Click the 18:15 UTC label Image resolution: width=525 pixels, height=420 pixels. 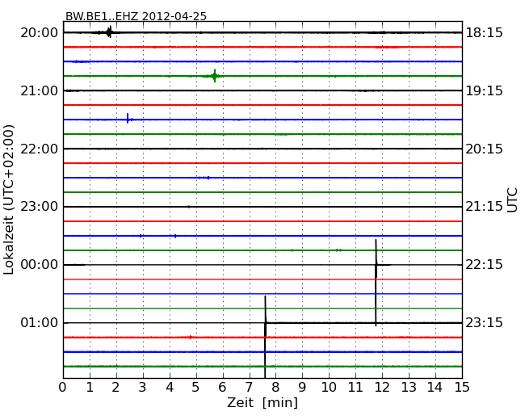tap(484, 33)
